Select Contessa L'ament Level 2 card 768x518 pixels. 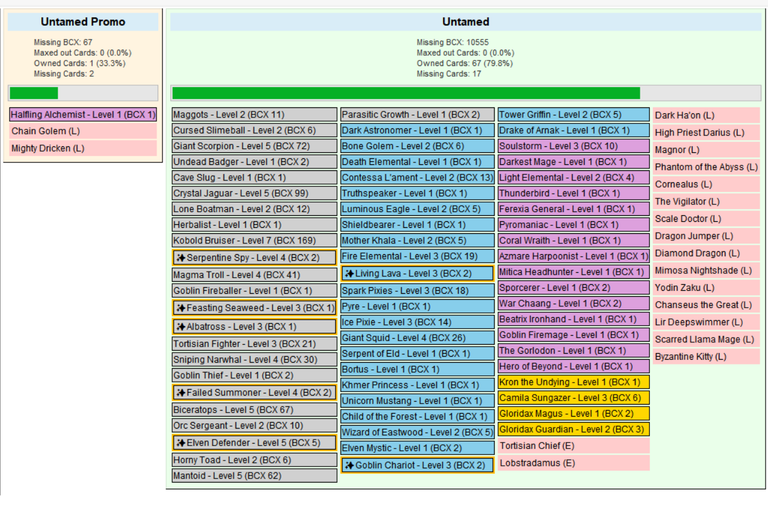[417, 178]
